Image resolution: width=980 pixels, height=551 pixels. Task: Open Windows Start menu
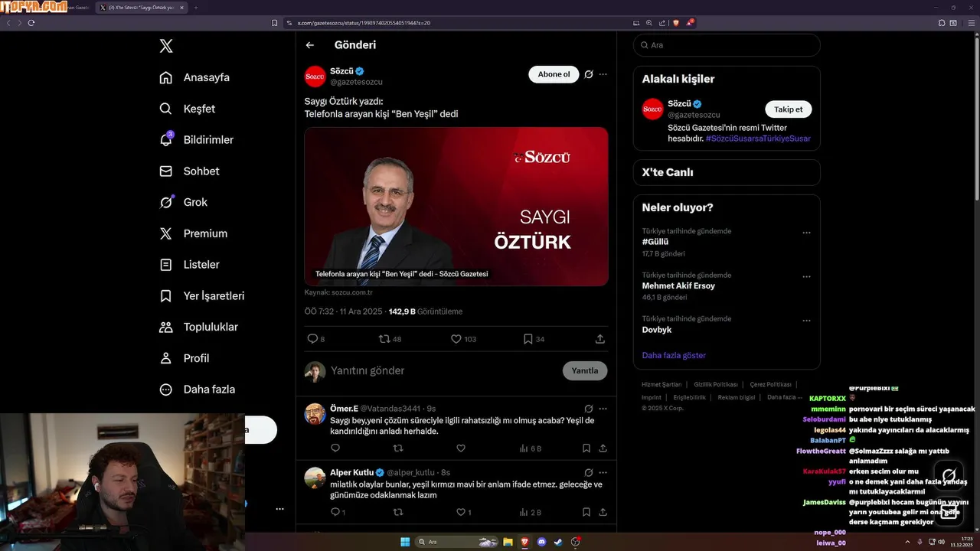click(x=405, y=542)
